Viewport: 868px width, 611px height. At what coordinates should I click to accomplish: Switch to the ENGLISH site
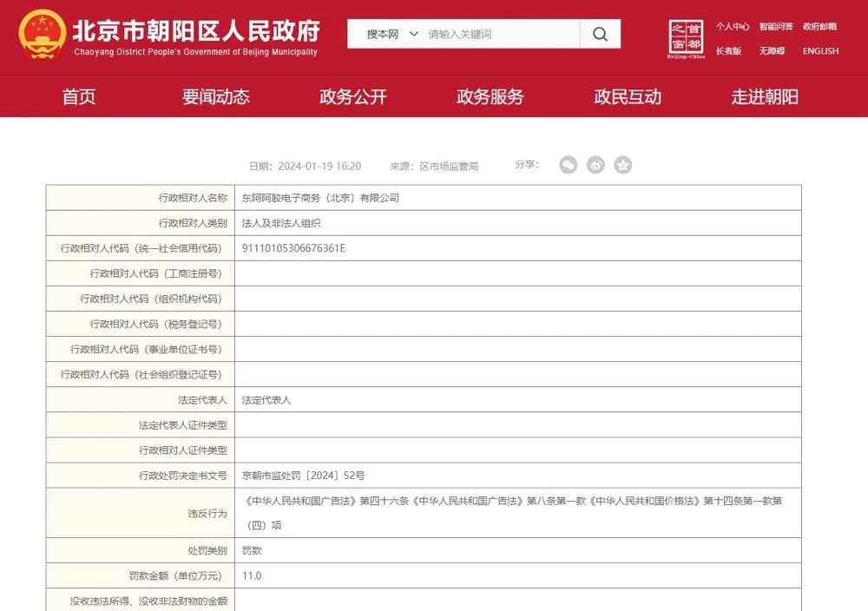point(821,51)
